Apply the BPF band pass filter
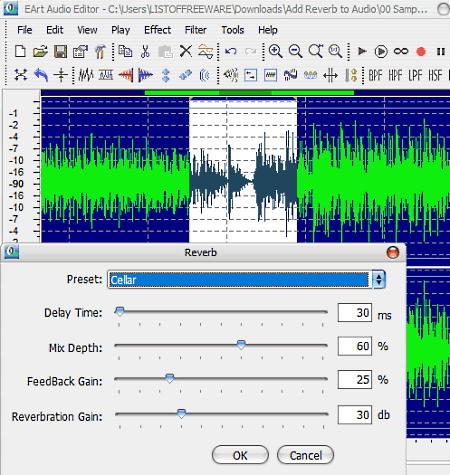 click(375, 76)
